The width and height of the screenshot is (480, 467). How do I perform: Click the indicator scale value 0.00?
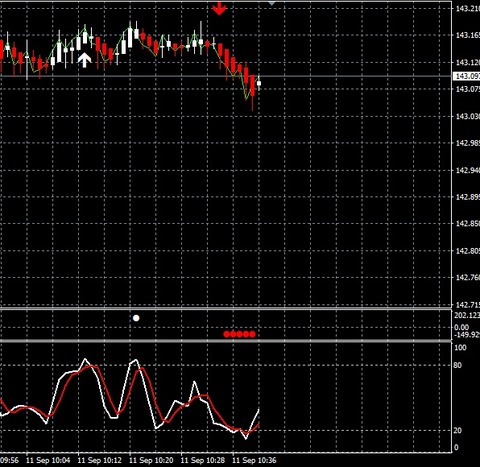tap(461, 327)
